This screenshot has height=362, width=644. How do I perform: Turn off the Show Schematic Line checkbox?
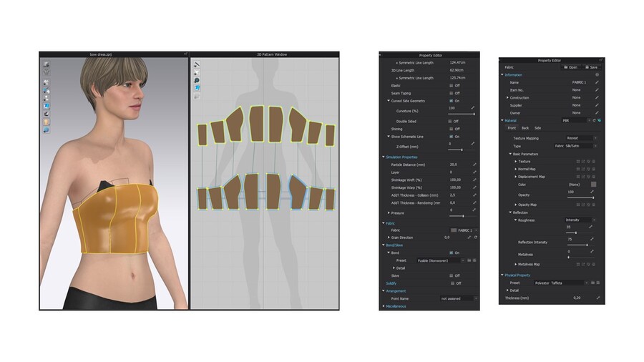(451, 137)
